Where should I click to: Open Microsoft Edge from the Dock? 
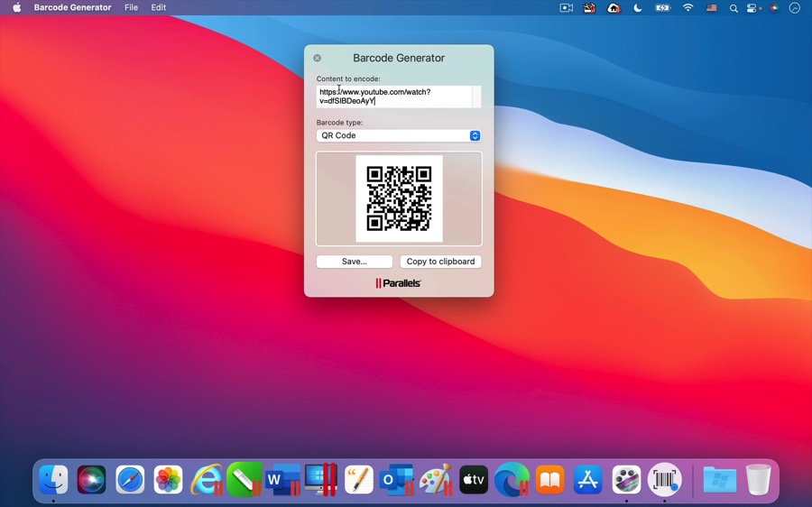tap(512, 479)
